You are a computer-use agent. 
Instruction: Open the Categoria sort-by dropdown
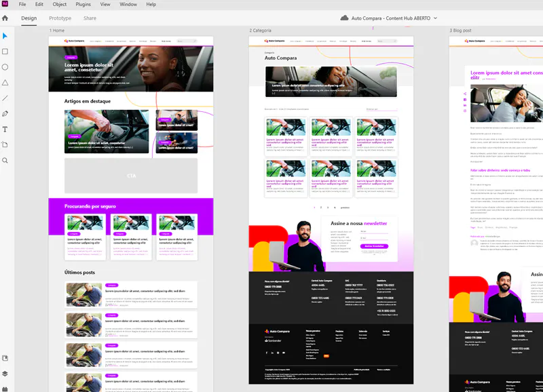pyautogui.click(x=381, y=109)
